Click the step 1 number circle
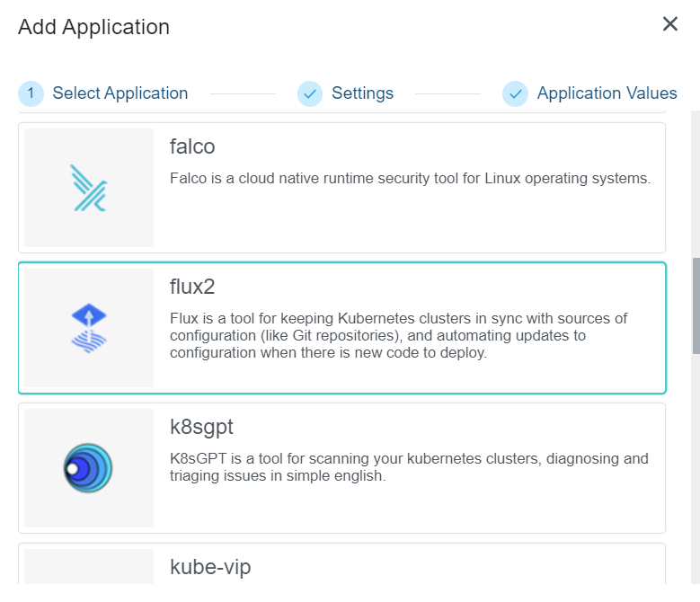 (31, 93)
